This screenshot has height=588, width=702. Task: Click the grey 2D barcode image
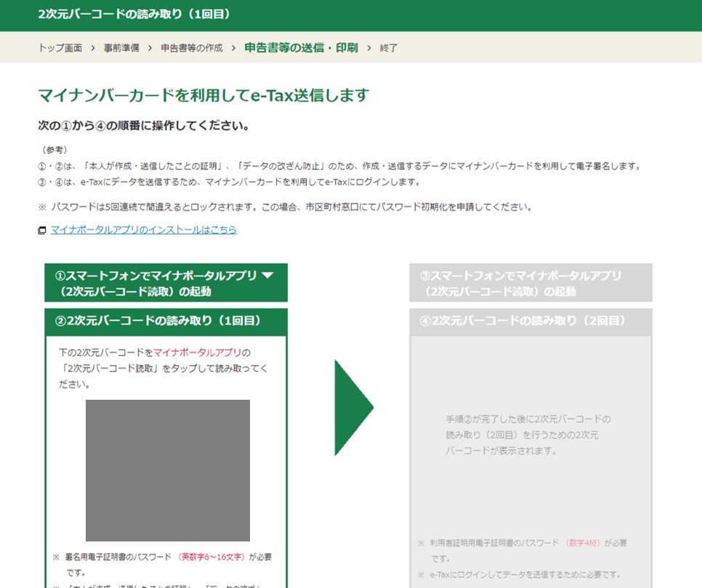[x=168, y=470]
